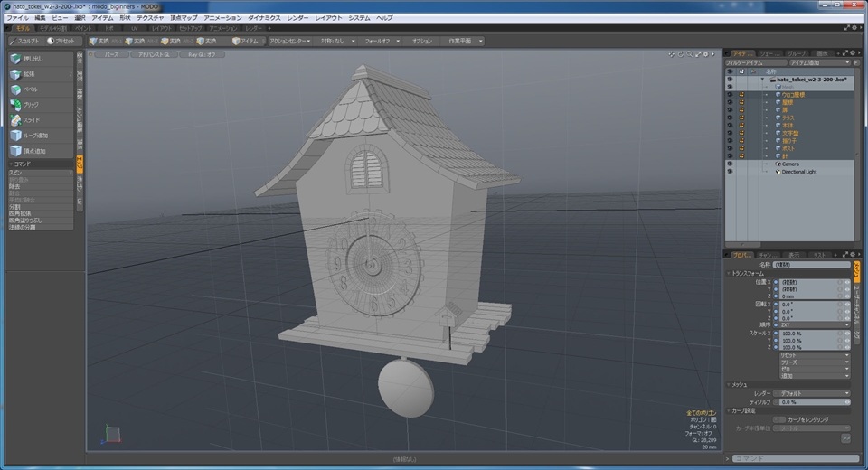The image size is (868, 470).
Task: Switch to the アニメーション layout tab
Action: (x=223, y=28)
